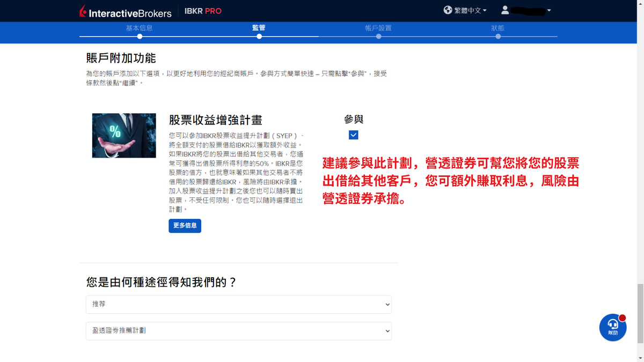Click the 狀態 progress step dot
The image size is (644, 362).
pyautogui.click(x=497, y=37)
